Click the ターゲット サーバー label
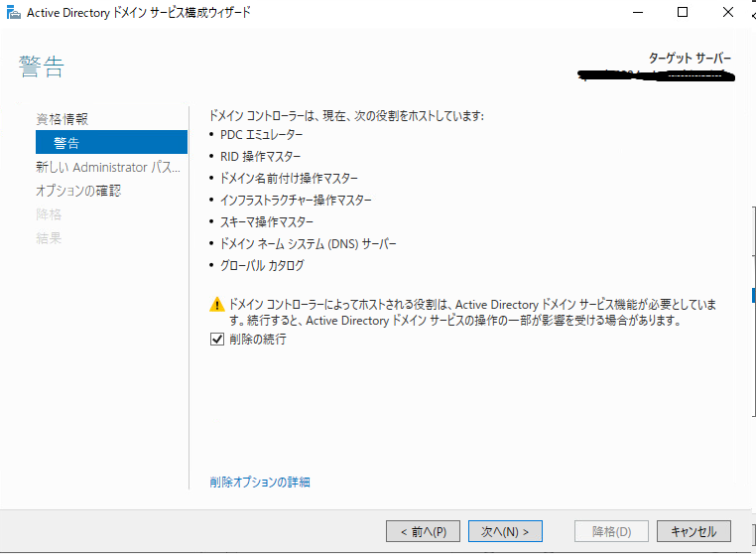The width and height of the screenshot is (756, 554). point(690,59)
